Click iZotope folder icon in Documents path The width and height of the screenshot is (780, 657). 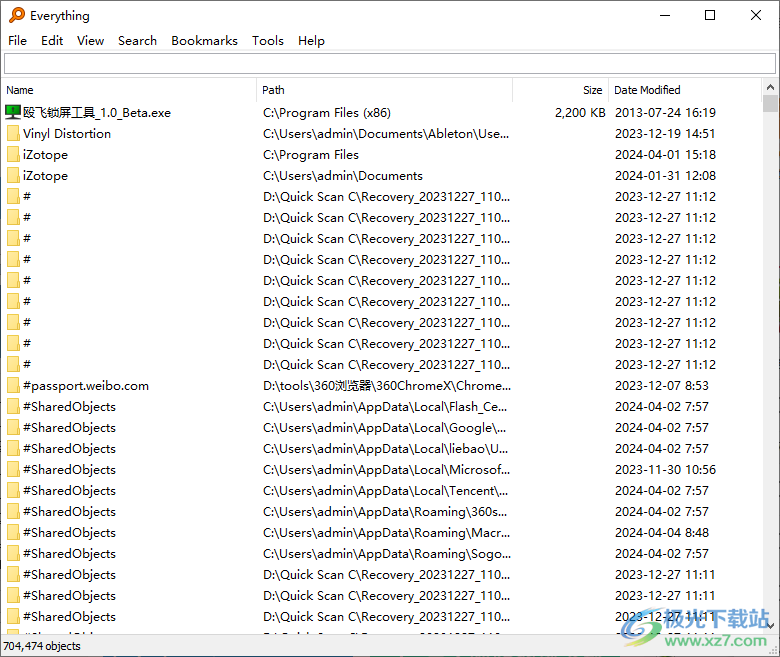pyautogui.click(x=13, y=176)
